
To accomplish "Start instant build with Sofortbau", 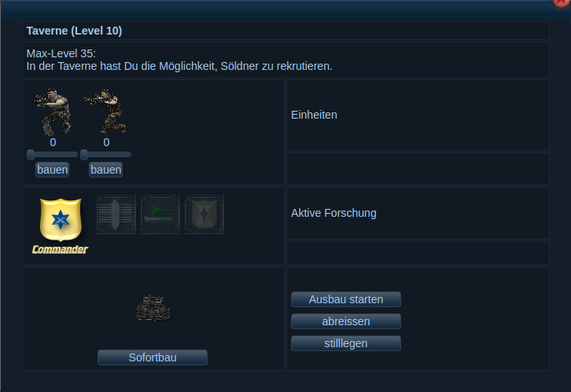I will [x=153, y=357].
